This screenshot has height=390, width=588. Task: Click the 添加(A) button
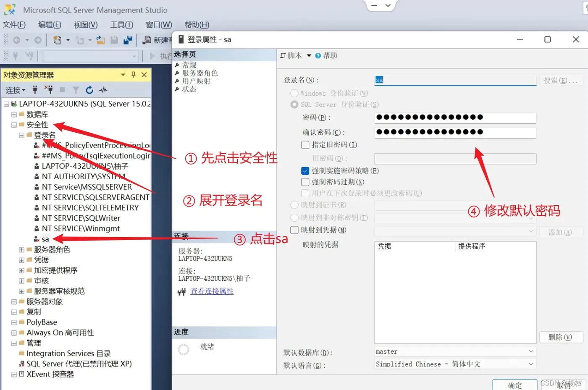tap(560, 232)
